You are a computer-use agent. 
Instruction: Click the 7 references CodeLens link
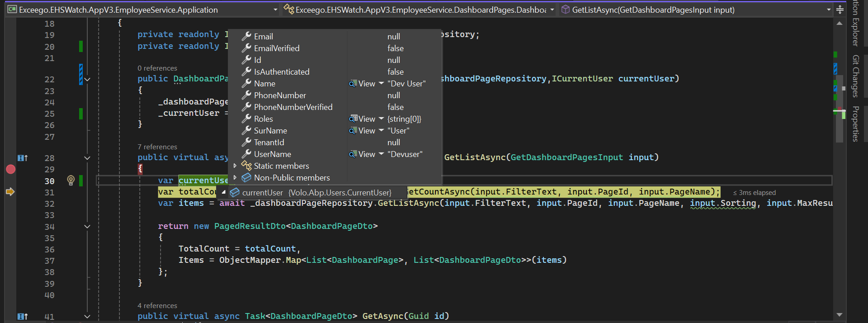pos(157,147)
